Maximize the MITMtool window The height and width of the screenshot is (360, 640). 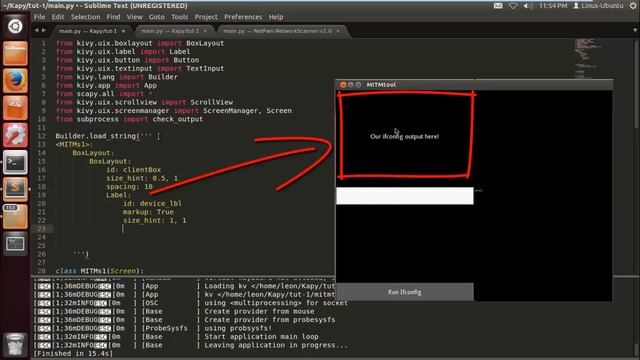(x=358, y=84)
